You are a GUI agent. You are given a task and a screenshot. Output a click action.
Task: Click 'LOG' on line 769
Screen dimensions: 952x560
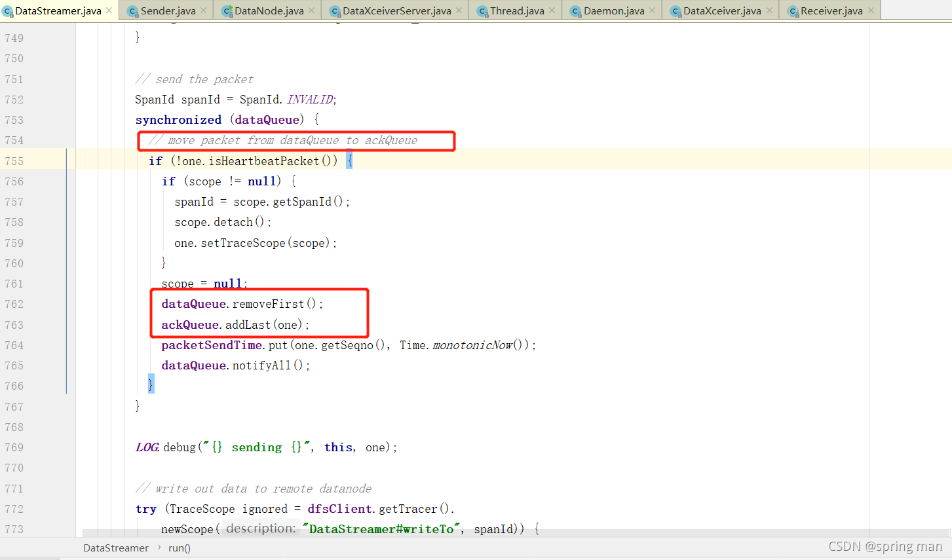(x=147, y=447)
